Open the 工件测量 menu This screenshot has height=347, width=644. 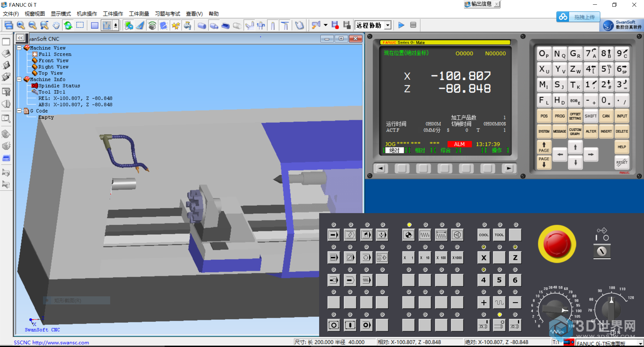(x=139, y=14)
